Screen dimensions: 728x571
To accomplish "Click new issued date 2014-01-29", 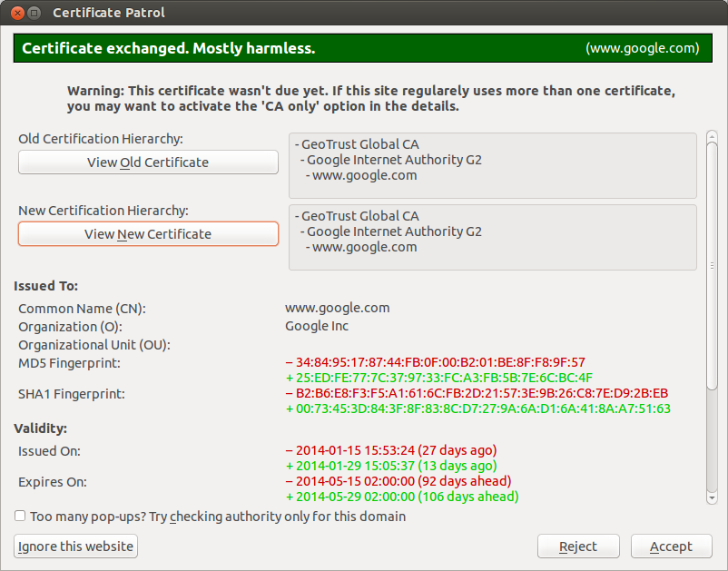I will tap(391, 466).
